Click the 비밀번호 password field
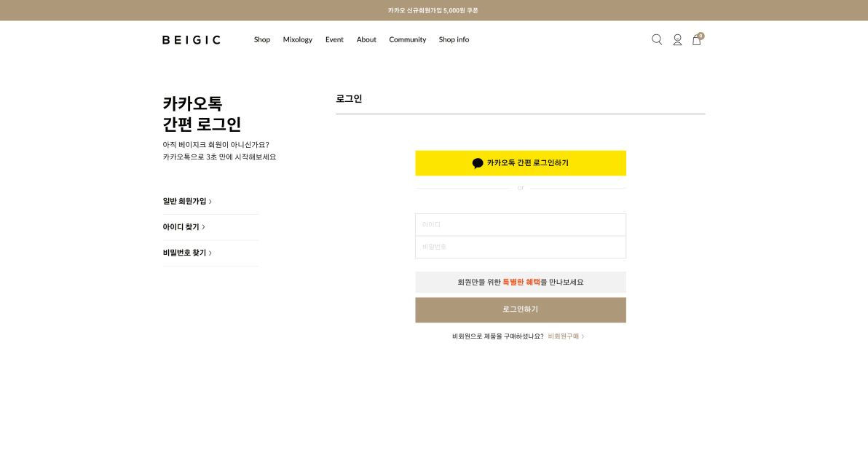Viewport: 868px width, 466px height. [x=520, y=247]
